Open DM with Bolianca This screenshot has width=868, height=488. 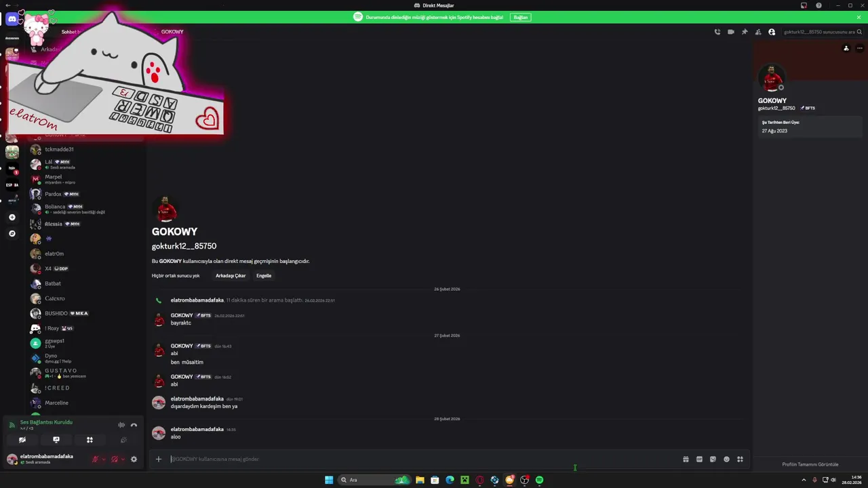click(87, 209)
